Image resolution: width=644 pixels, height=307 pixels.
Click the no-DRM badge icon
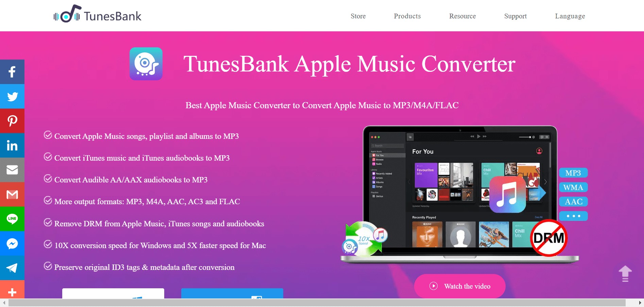click(549, 238)
